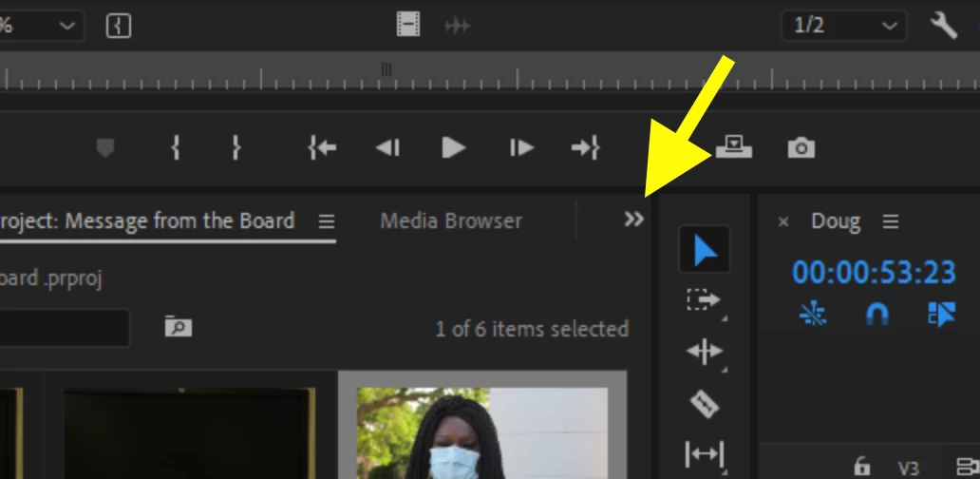Select the Project: Message from the Board tab

[x=147, y=220]
